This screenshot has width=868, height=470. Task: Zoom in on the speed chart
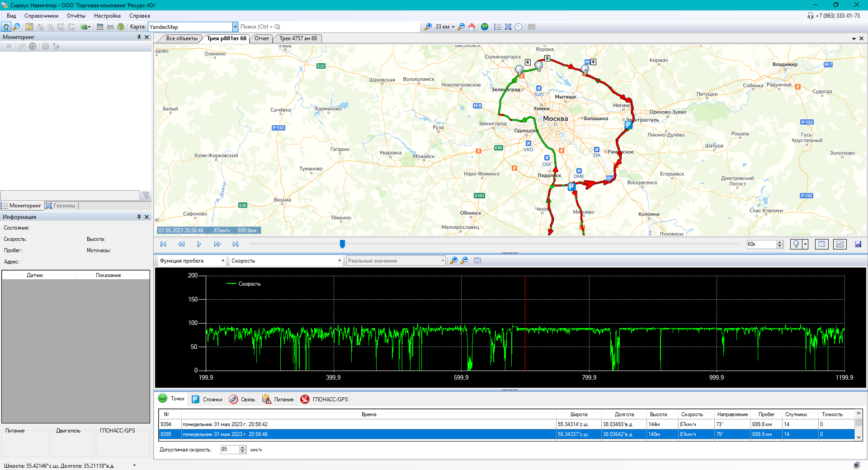click(x=453, y=261)
